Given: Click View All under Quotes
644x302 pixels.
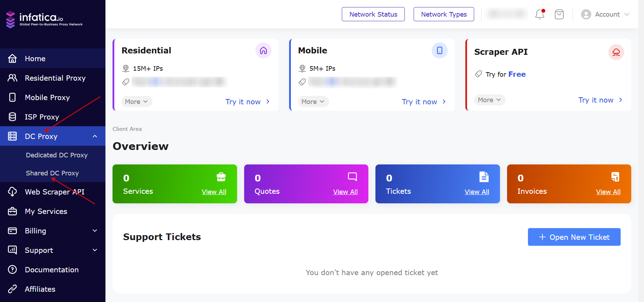Looking at the screenshot, I should pos(345,192).
